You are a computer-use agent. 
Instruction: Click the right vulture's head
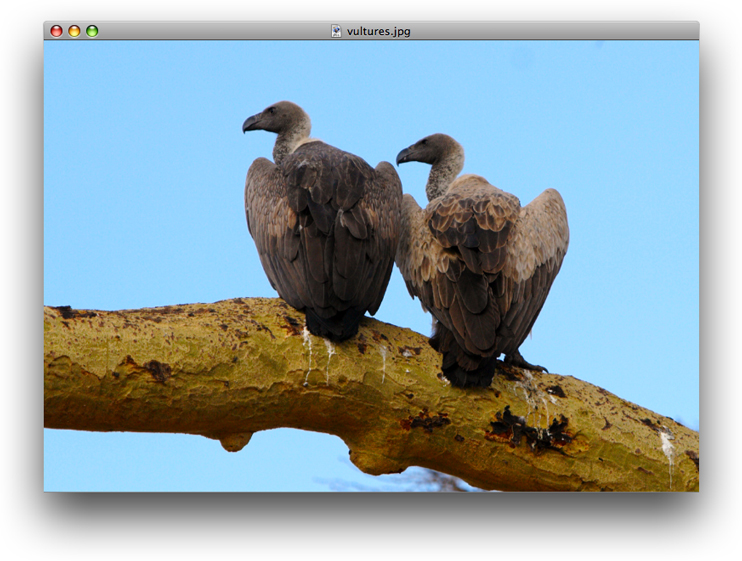point(436,149)
